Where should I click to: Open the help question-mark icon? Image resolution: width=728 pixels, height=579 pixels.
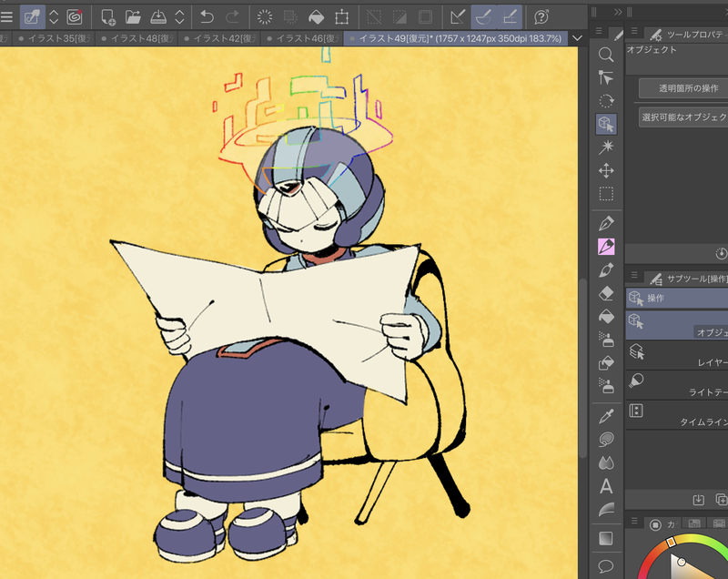click(x=541, y=17)
